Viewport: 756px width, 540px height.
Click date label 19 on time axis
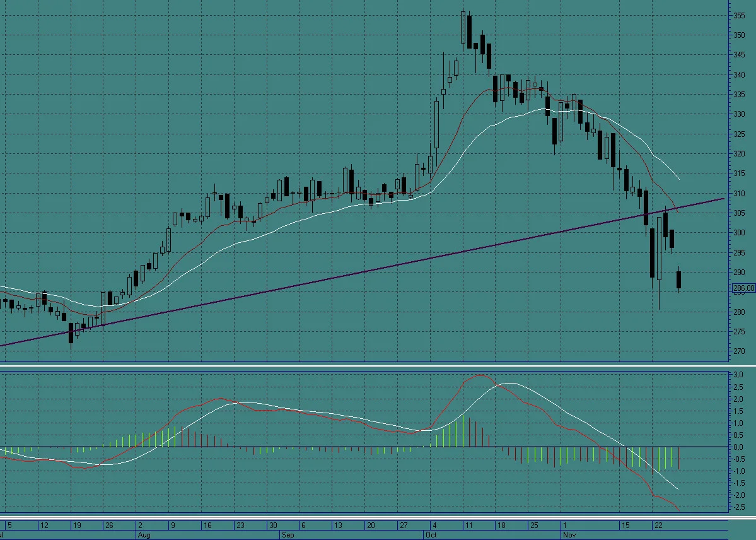click(x=77, y=525)
